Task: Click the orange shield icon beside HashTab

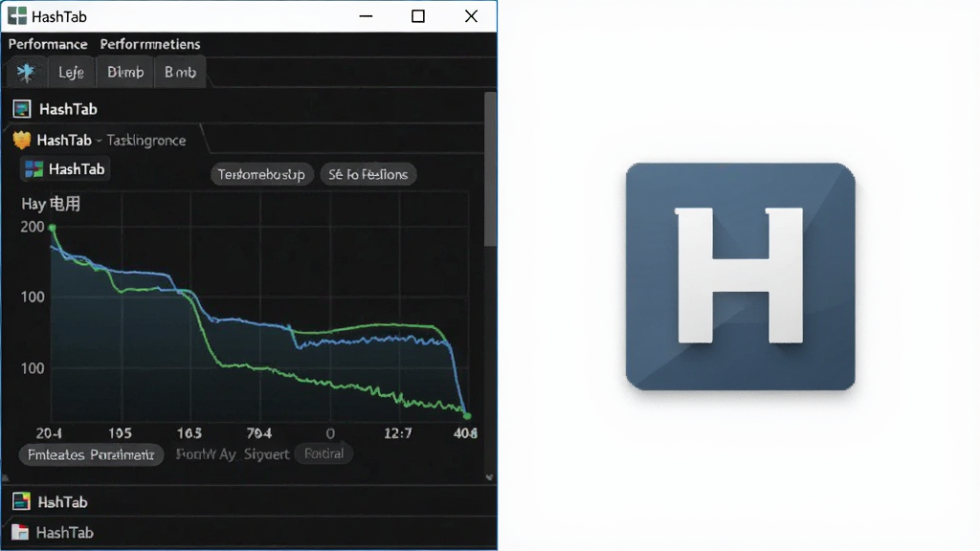Action: pos(22,140)
